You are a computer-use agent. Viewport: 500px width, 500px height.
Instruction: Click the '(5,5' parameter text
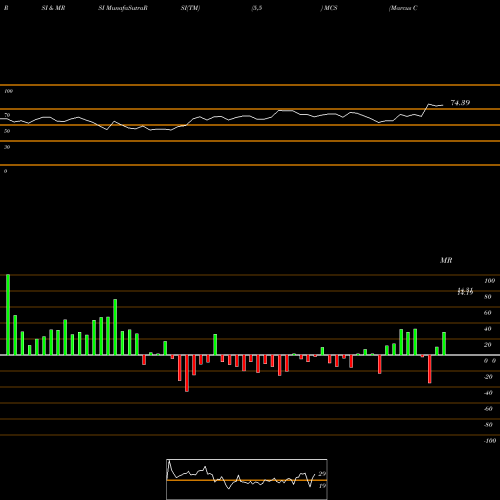click(257, 8)
